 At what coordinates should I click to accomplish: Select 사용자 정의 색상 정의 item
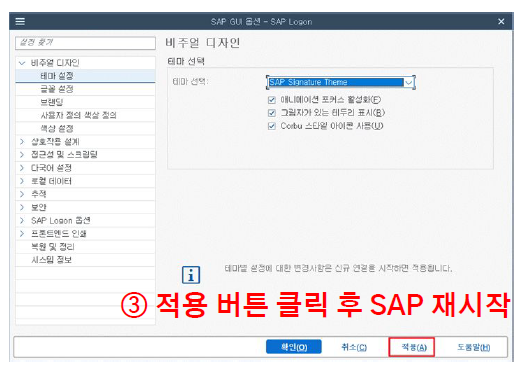pyautogui.click(x=85, y=115)
